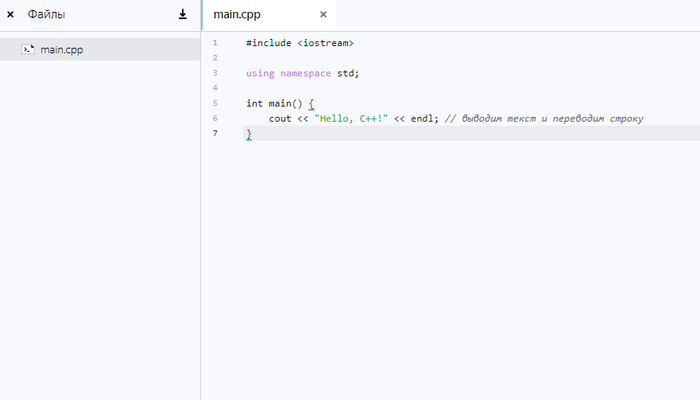The height and width of the screenshot is (400, 700).
Task: Click the cout statement on line 6
Action: click(x=280, y=118)
